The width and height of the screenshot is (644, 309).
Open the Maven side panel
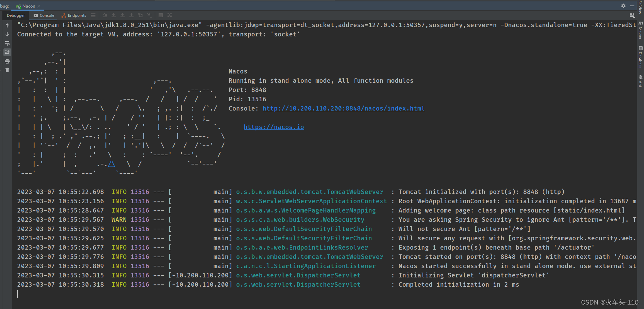[640, 30]
